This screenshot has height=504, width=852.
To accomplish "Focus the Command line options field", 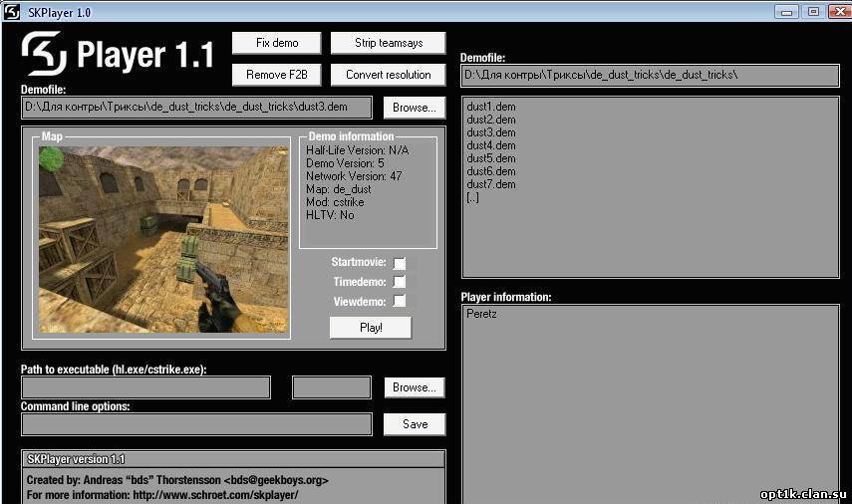I will point(196,424).
